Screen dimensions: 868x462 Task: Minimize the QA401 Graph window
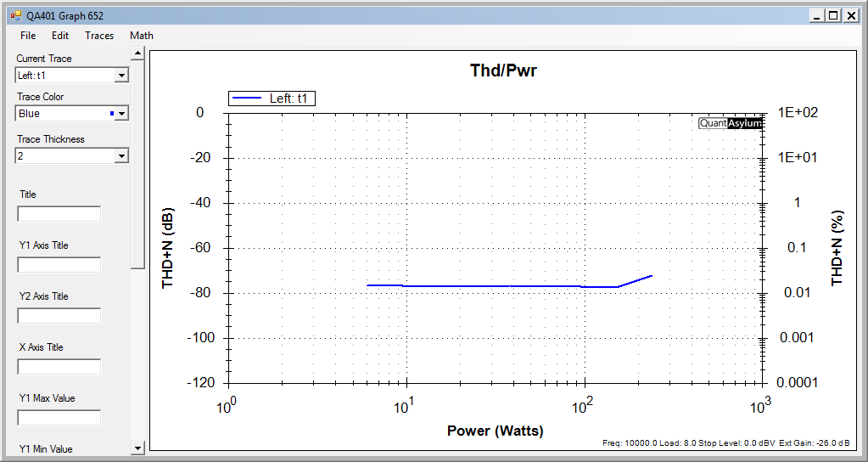tap(816, 16)
